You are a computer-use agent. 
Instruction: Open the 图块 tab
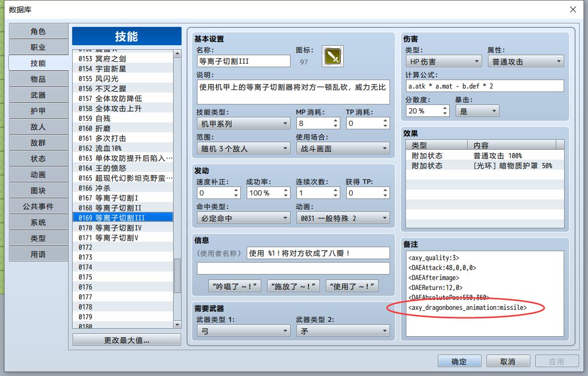point(39,191)
